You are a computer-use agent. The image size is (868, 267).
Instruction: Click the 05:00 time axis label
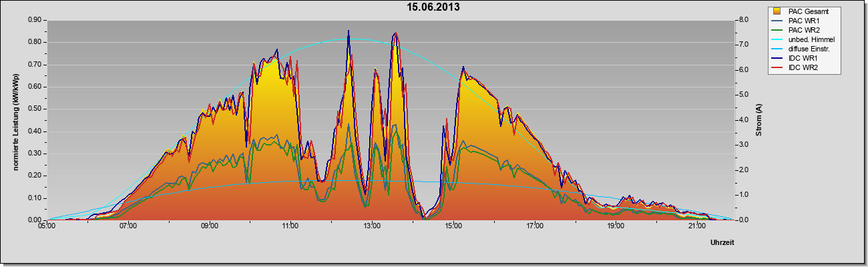tap(47, 226)
